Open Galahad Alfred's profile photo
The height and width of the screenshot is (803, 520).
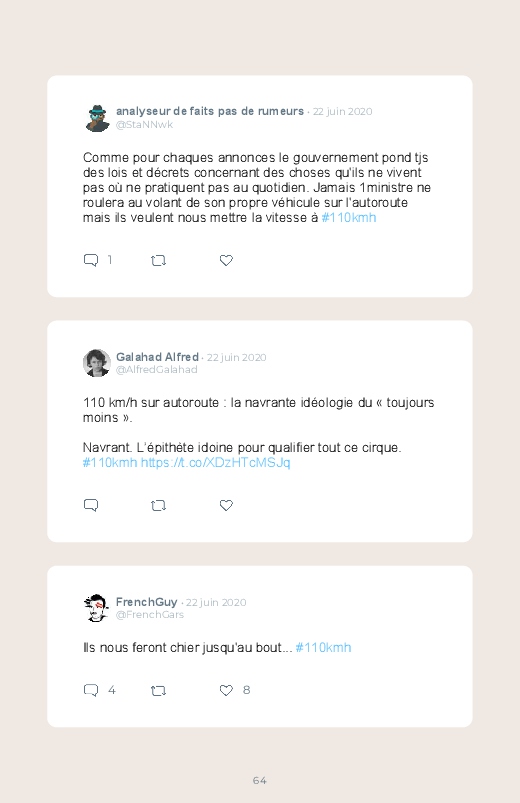coord(97,363)
